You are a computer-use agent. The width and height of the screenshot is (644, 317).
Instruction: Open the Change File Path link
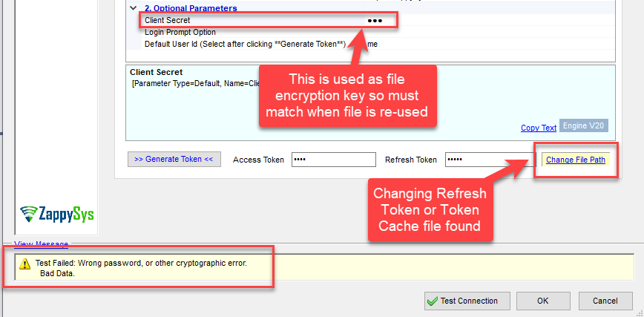tap(575, 160)
